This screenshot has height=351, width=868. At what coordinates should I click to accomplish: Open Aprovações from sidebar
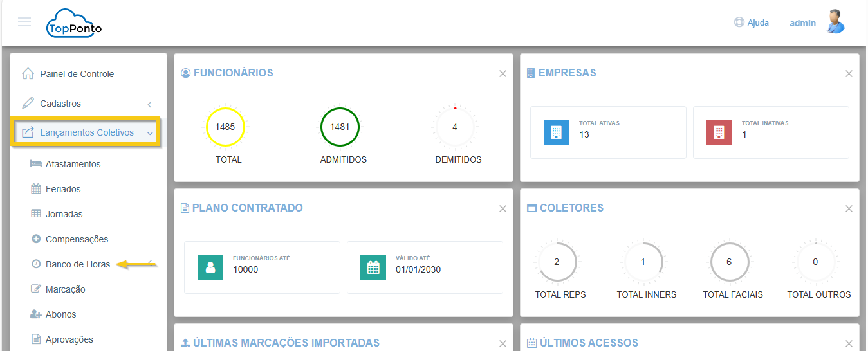[69, 339]
